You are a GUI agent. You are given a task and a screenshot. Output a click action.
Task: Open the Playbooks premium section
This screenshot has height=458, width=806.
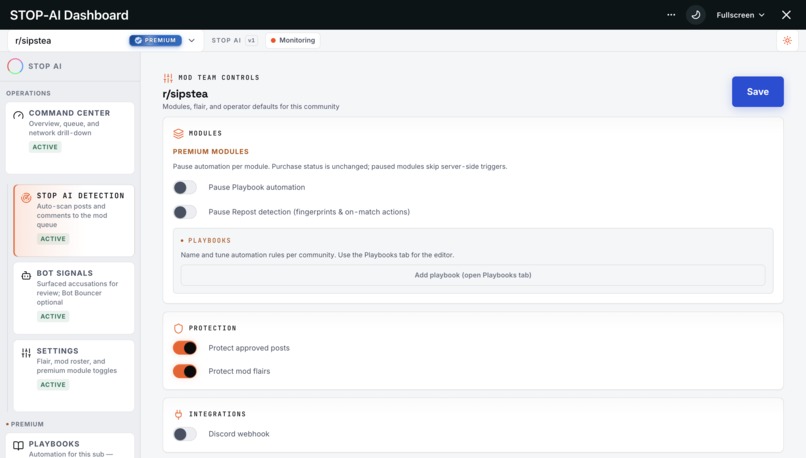coord(70,446)
